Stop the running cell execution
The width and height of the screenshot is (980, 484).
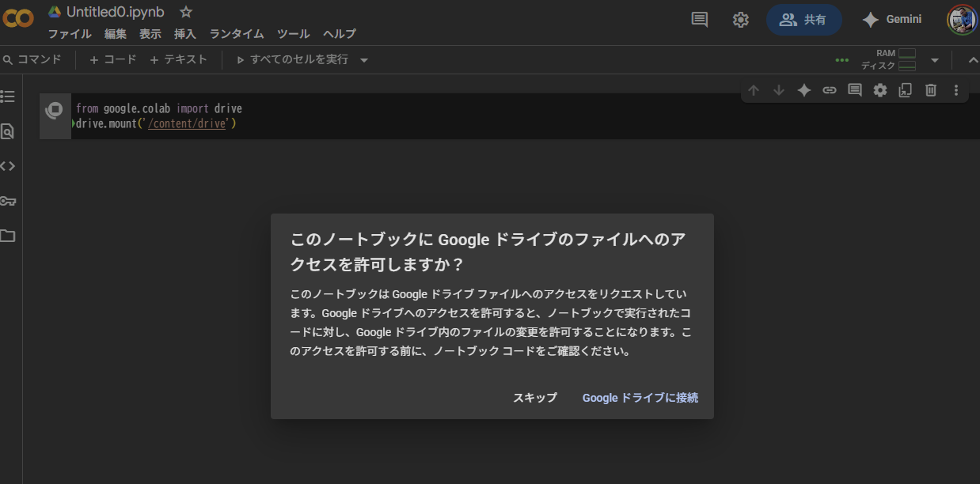coord(55,110)
